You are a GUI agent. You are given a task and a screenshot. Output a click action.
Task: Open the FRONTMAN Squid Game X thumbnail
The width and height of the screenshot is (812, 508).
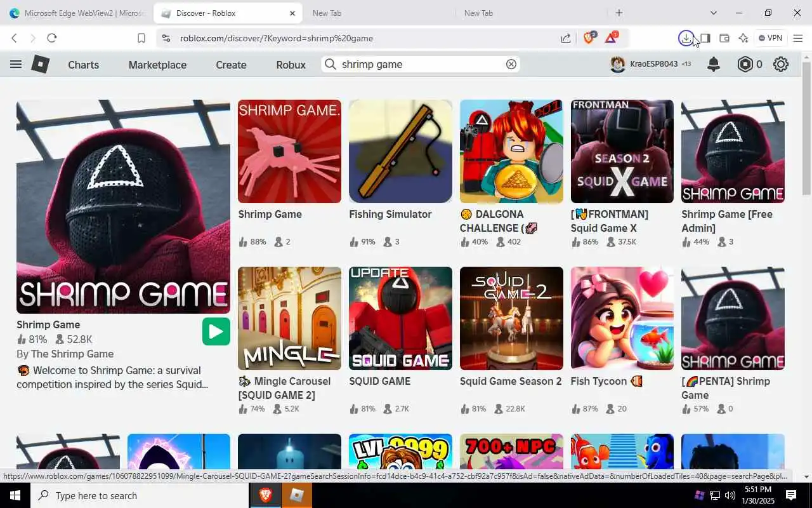click(x=622, y=151)
